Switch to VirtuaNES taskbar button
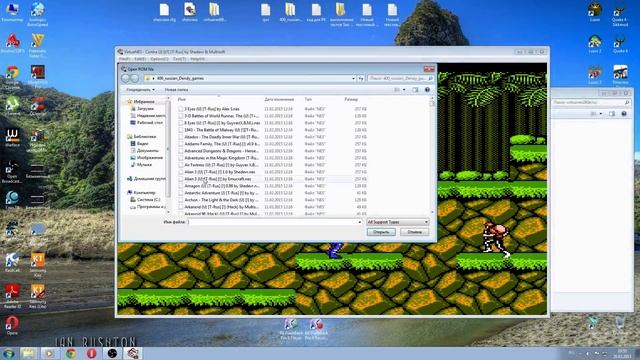 [x=133, y=353]
